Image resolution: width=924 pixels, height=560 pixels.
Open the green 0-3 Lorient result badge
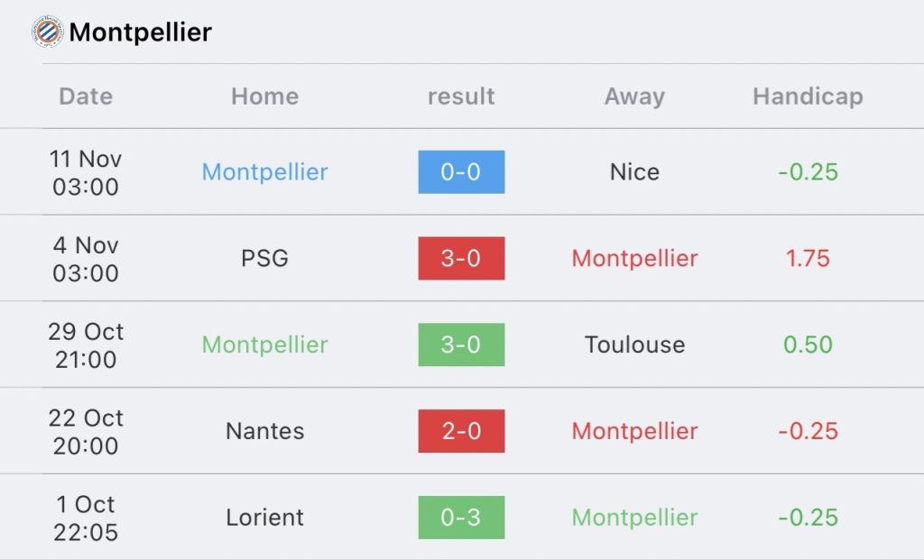(461, 517)
